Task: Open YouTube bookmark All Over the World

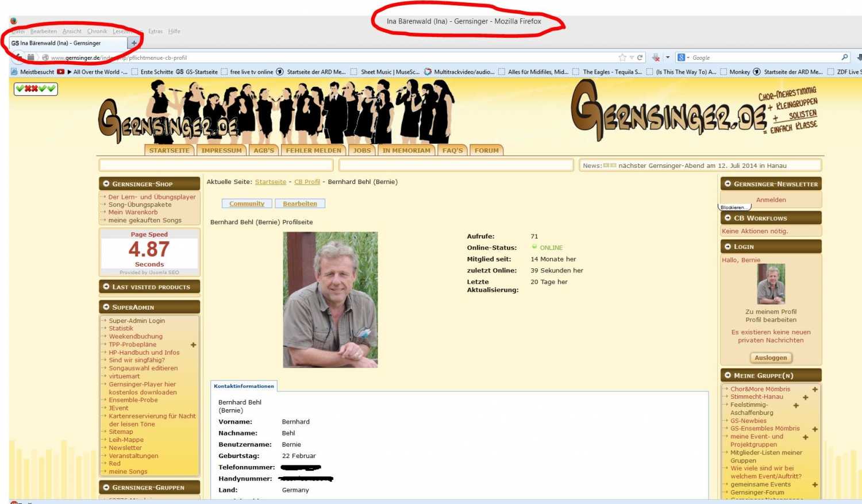Action: tap(92, 72)
